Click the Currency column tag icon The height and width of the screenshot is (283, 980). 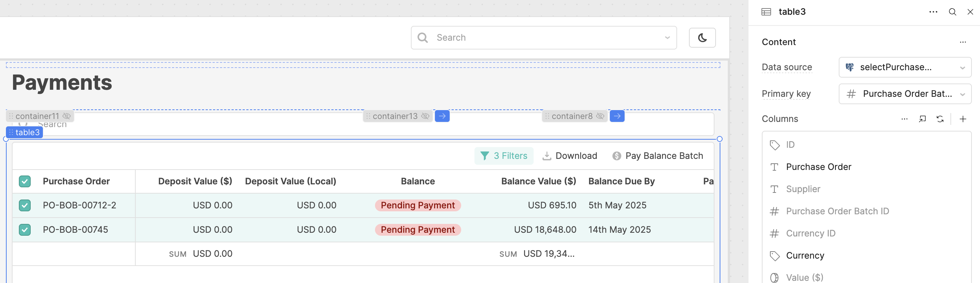coord(774,256)
